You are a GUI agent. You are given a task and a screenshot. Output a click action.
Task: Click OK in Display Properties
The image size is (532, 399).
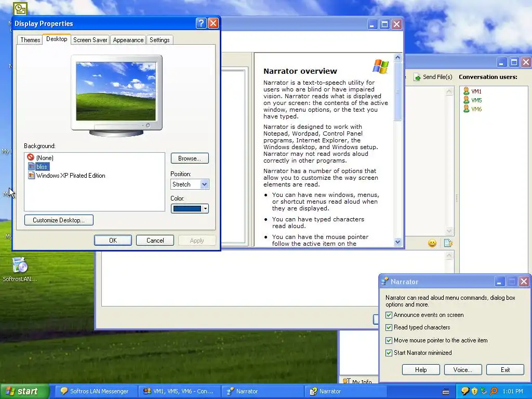point(113,240)
